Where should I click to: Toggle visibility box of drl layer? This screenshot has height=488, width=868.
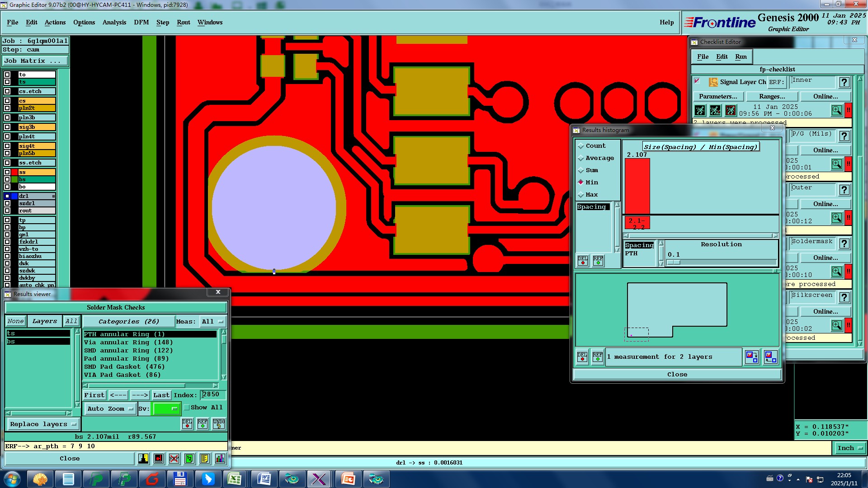tap(7, 196)
